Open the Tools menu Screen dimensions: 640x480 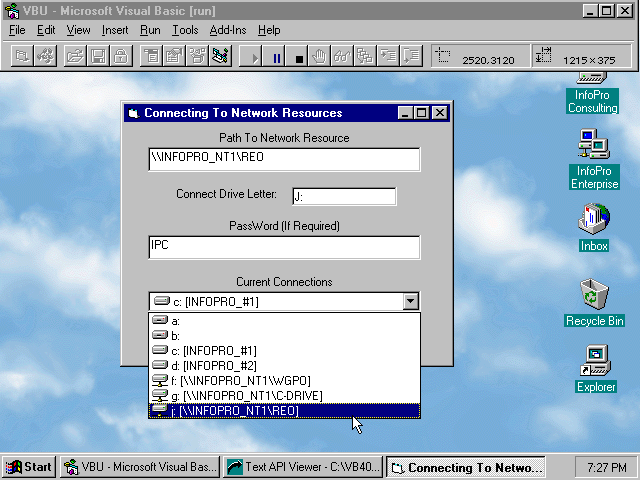[185, 30]
